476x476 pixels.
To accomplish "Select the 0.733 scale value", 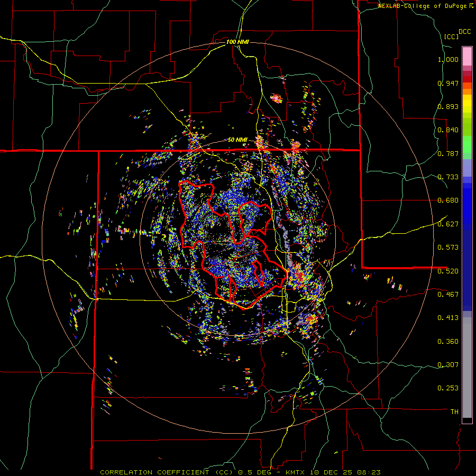I will pyautogui.click(x=448, y=177).
